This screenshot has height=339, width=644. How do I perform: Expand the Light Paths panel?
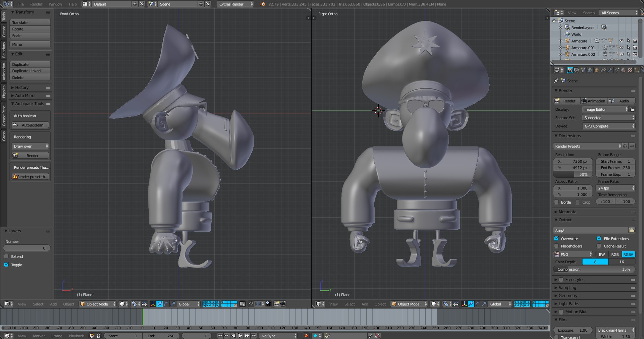[569, 303]
